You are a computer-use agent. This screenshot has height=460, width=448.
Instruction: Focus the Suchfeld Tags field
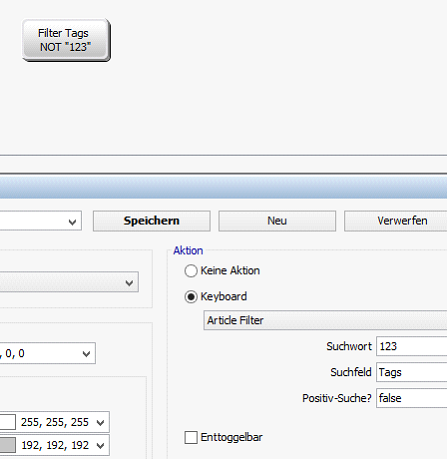point(412,372)
